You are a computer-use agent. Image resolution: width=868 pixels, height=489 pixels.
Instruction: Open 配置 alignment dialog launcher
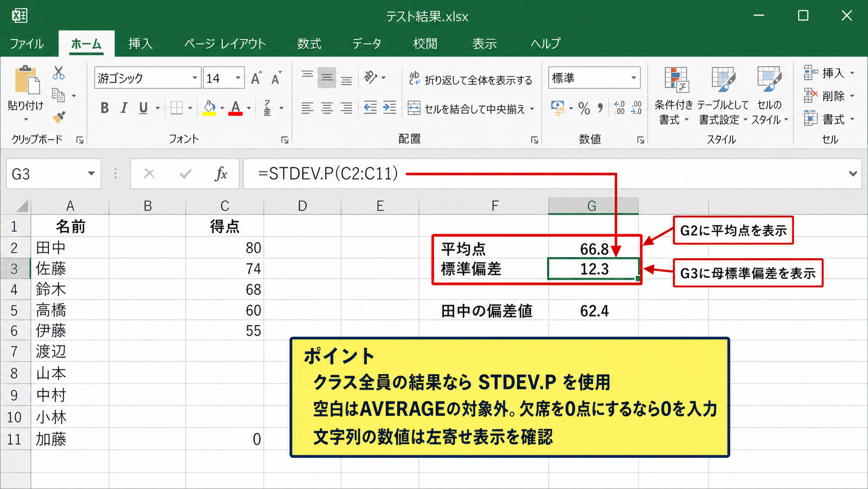point(534,140)
